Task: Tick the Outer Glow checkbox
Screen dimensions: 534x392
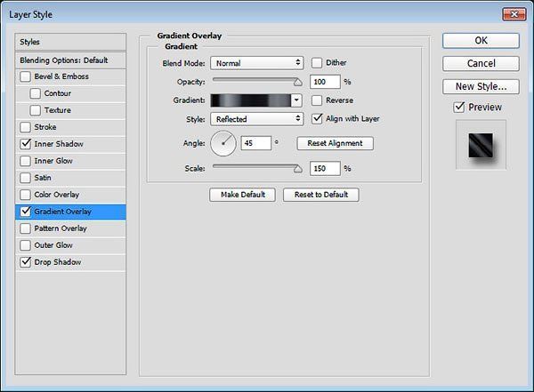Action: pos(25,245)
